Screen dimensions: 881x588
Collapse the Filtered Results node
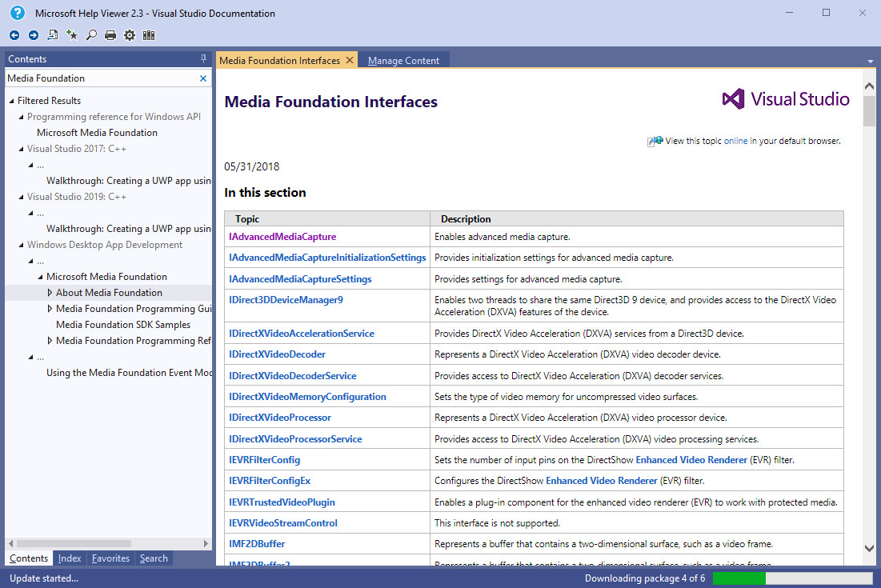click(x=11, y=101)
